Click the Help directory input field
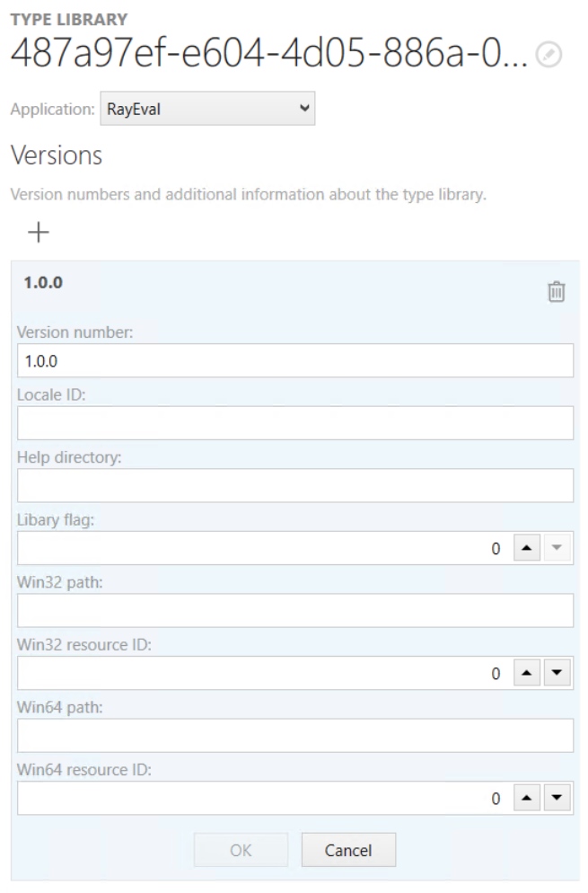This screenshot has height=893, width=588. [x=294, y=485]
